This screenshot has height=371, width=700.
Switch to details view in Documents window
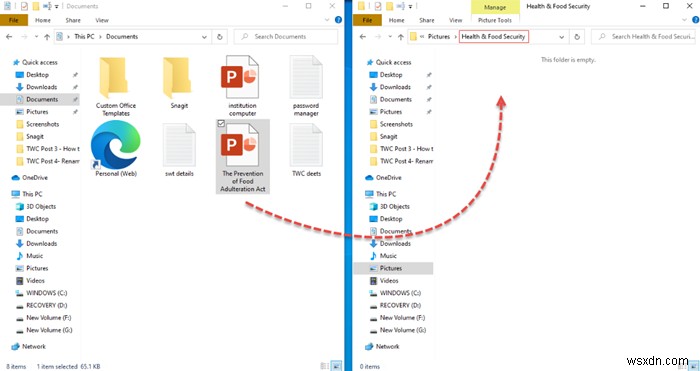click(x=325, y=366)
